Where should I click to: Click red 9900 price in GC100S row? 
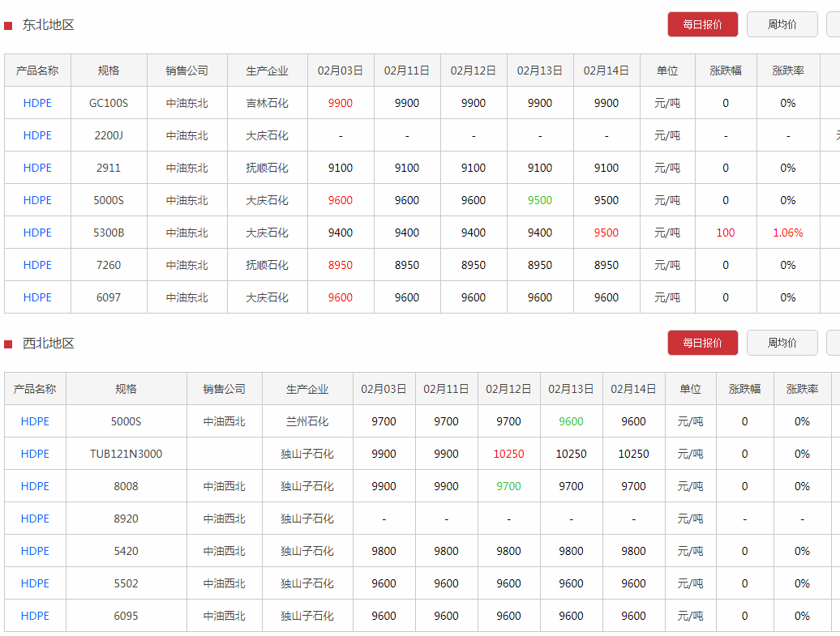pos(341,104)
